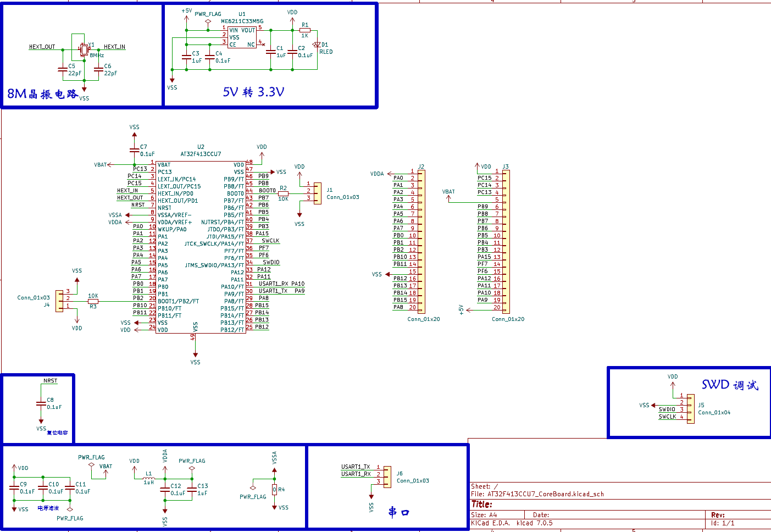The image size is (771, 532).
Task: Click the L1 1uH inductor symbol
Action: coord(149,478)
